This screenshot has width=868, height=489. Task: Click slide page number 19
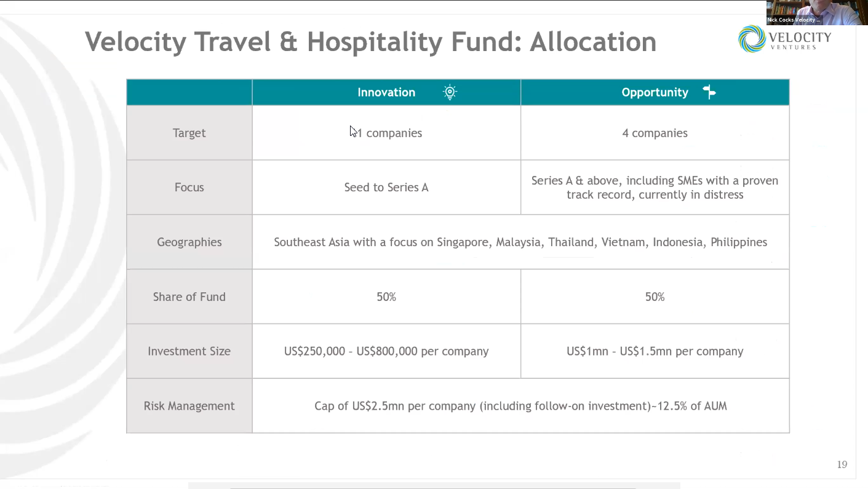[842, 464]
